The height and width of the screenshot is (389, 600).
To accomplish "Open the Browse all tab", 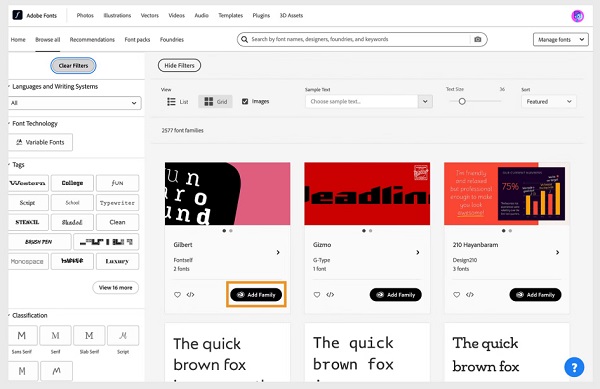I will click(x=47, y=39).
